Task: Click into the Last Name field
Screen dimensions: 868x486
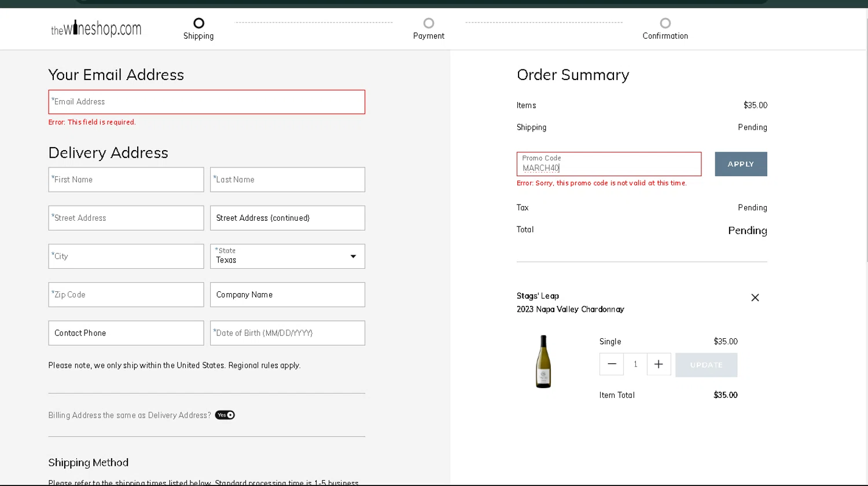Action: pos(288,180)
